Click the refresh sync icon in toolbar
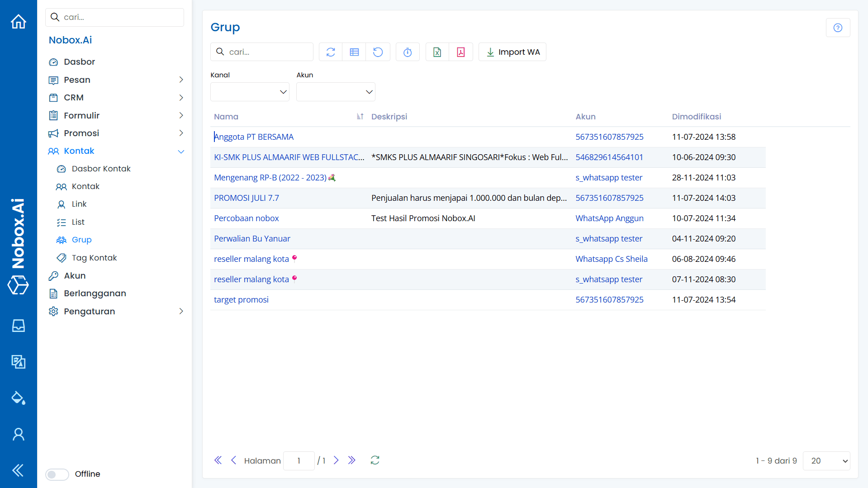This screenshot has width=868, height=488. (331, 52)
